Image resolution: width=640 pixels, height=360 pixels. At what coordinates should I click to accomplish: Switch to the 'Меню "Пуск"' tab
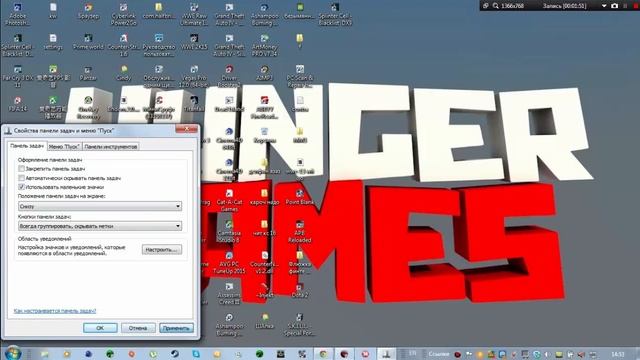click(x=64, y=147)
